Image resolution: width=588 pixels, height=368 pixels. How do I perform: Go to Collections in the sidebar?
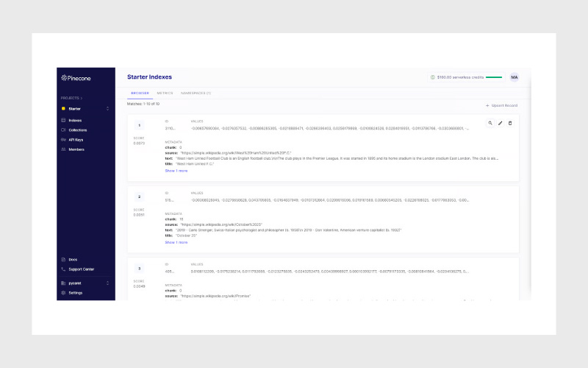point(77,130)
